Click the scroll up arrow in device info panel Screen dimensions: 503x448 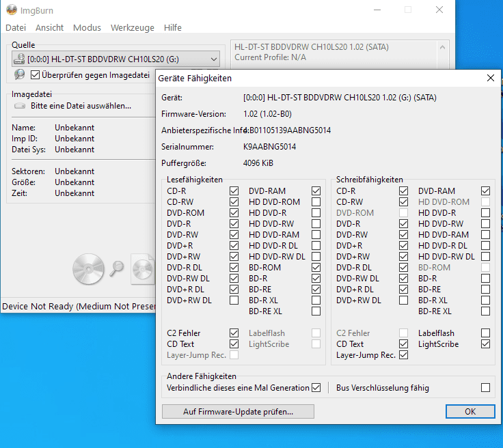[443, 47]
